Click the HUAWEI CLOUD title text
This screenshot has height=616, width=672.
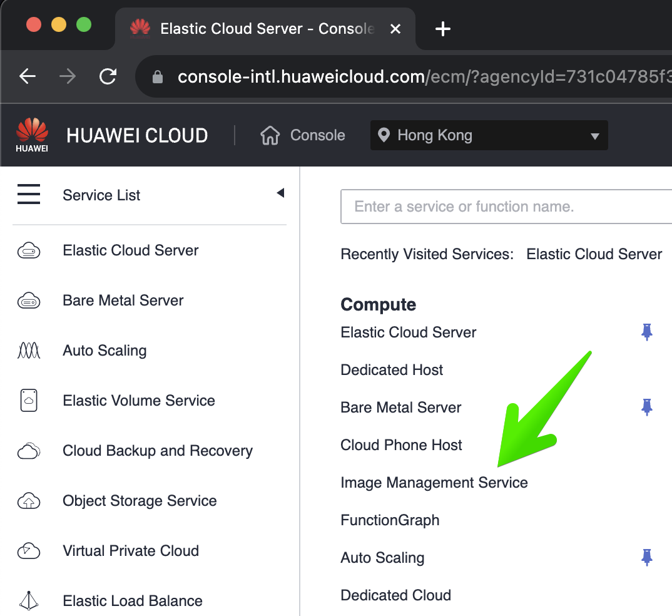point(137,135)
